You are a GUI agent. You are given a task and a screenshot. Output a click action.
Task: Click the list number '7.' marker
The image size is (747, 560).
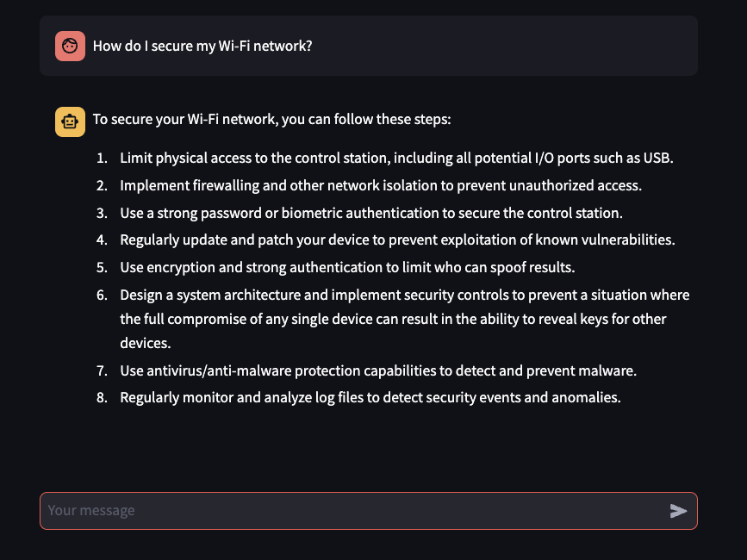(x=103, y=370)
